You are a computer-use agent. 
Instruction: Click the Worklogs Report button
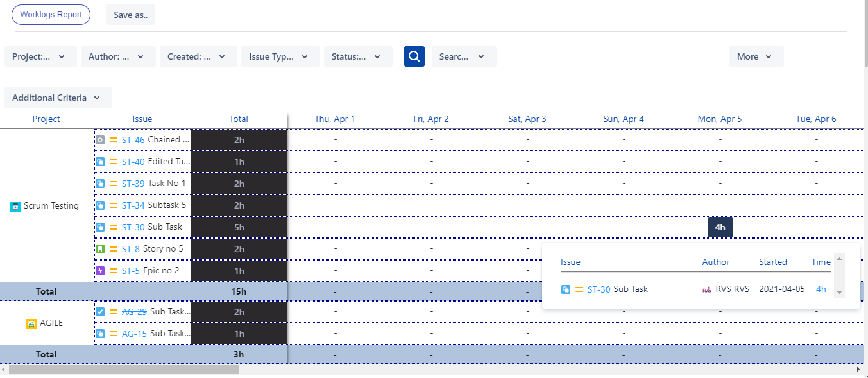tap(51, 15)
